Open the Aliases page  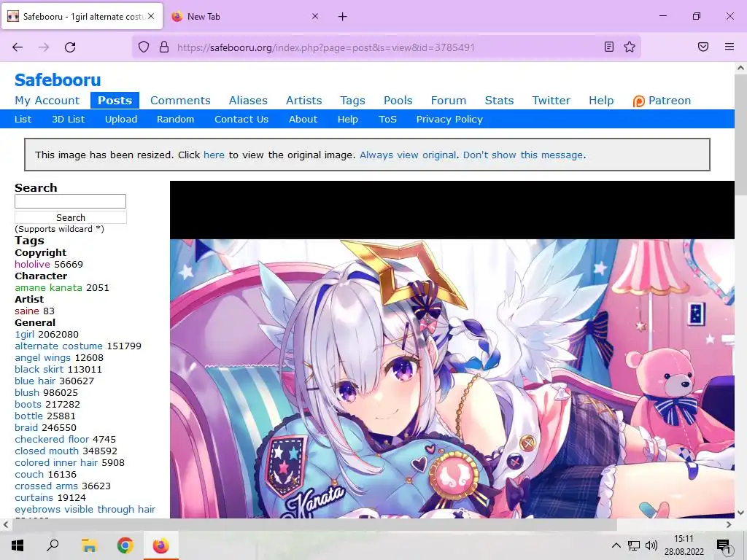pyautogui.click(x=248, y=101)
